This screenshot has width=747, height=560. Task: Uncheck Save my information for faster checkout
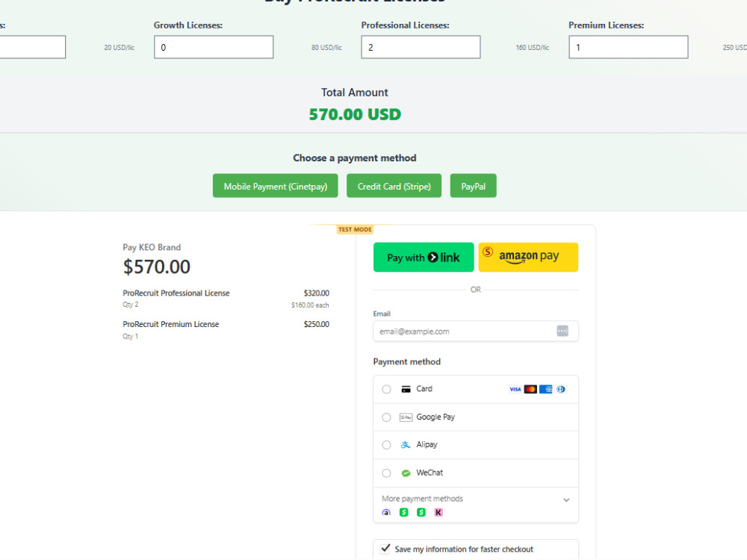tap(385, 549)
